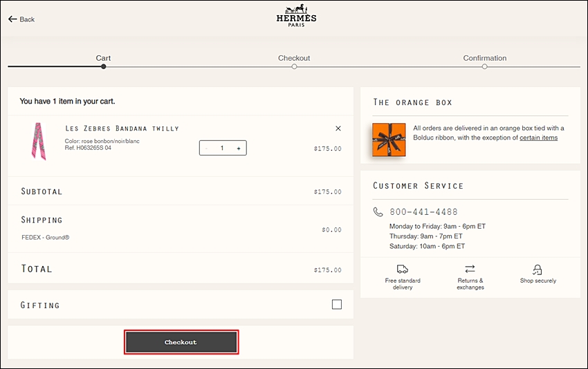Enable the Gifting checkbox

337,305
